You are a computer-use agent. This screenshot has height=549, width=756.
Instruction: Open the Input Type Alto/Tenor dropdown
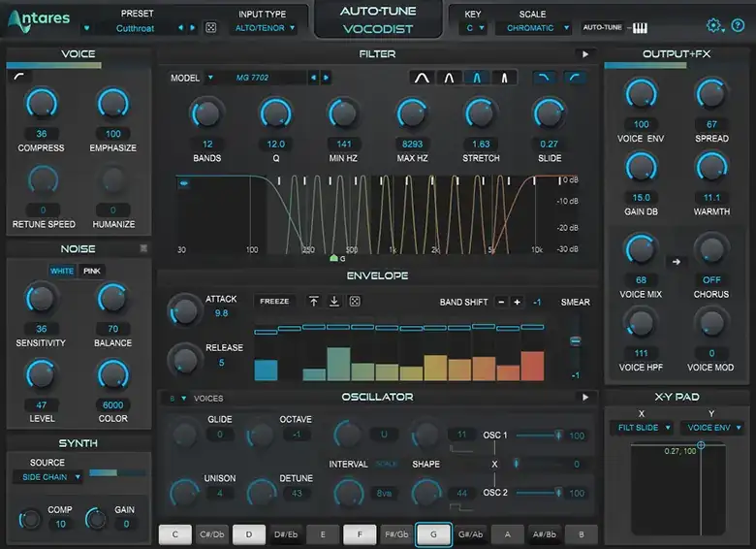[265, 28]
